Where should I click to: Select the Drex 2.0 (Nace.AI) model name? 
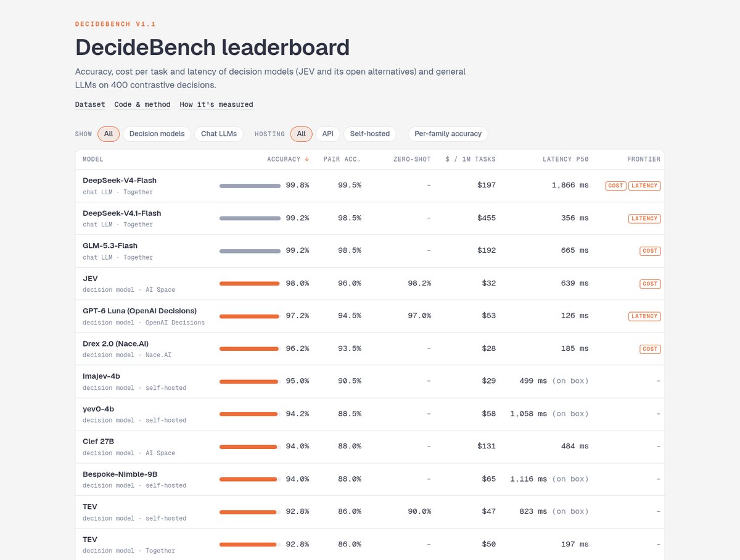[116, 344]
